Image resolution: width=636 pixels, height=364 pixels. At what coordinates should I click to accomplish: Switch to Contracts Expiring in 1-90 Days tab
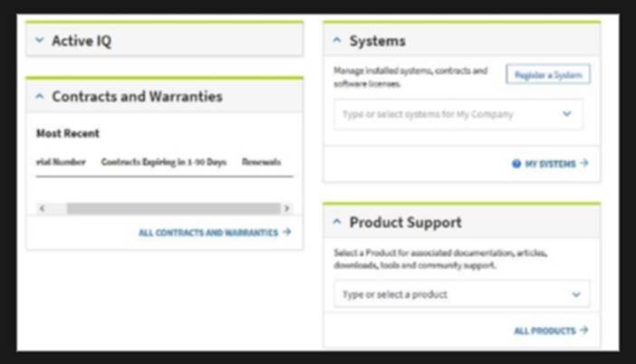[x=163, y=162]
